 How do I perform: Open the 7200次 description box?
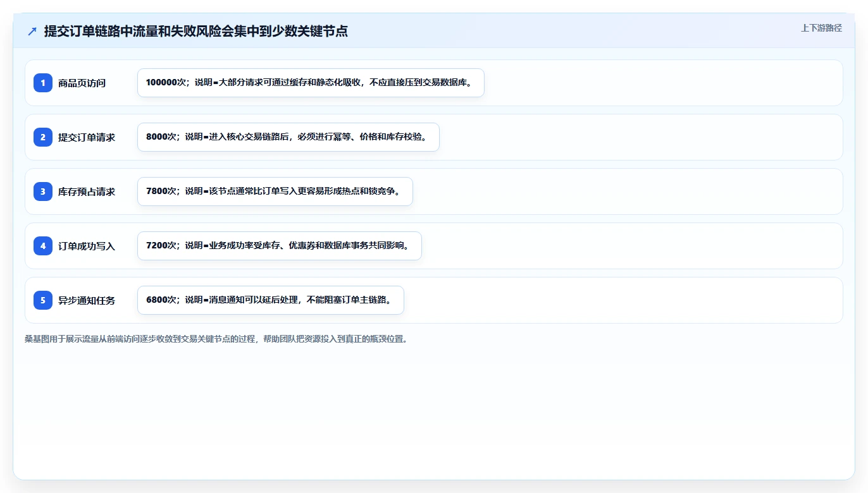[x=279, y=246]
